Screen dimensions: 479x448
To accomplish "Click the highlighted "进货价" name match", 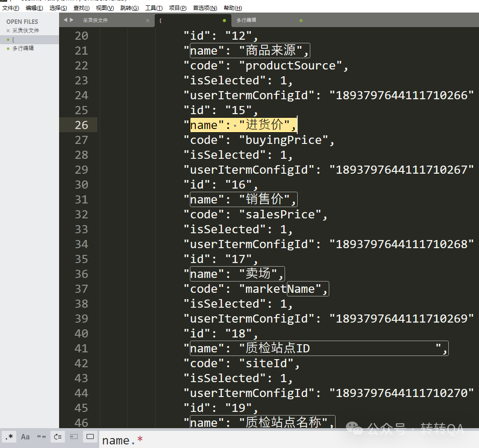I will pyautogui.click(x=244, y=125).
